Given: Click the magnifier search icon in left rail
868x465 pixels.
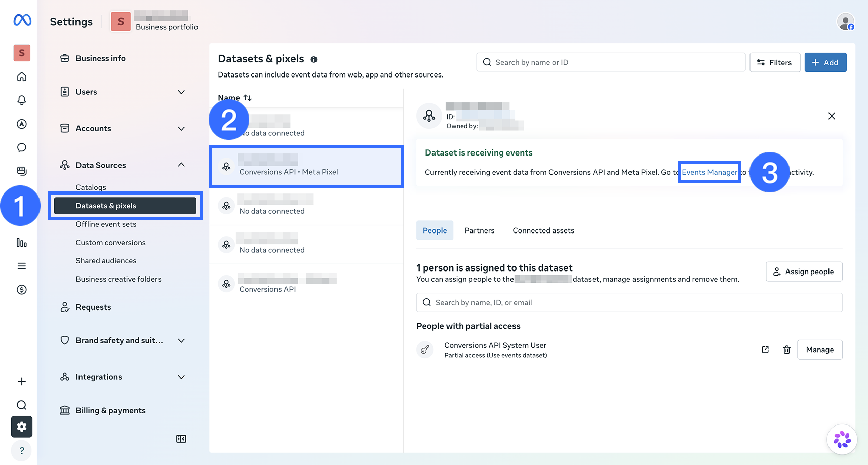Looking at the screenshot, I should (22, 405).
